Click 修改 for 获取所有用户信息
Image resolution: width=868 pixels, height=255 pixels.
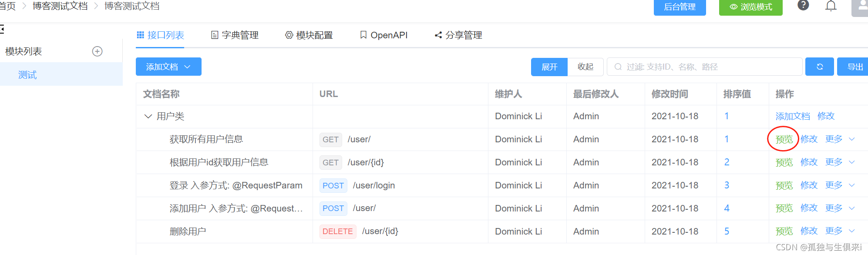coord(809,139)
